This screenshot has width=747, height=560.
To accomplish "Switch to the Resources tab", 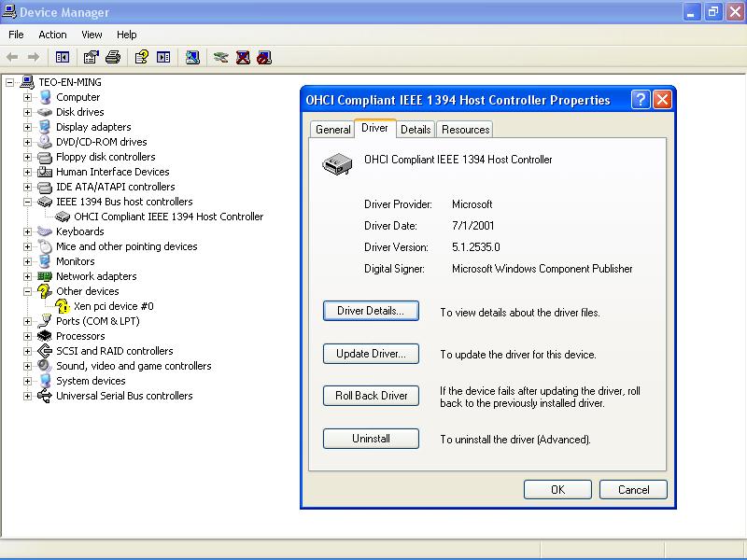I will pos(465,130).
